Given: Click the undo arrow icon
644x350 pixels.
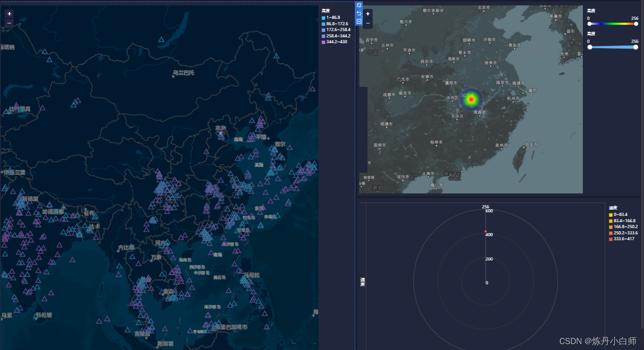Looking at the screenshot, I should [358, 13].
